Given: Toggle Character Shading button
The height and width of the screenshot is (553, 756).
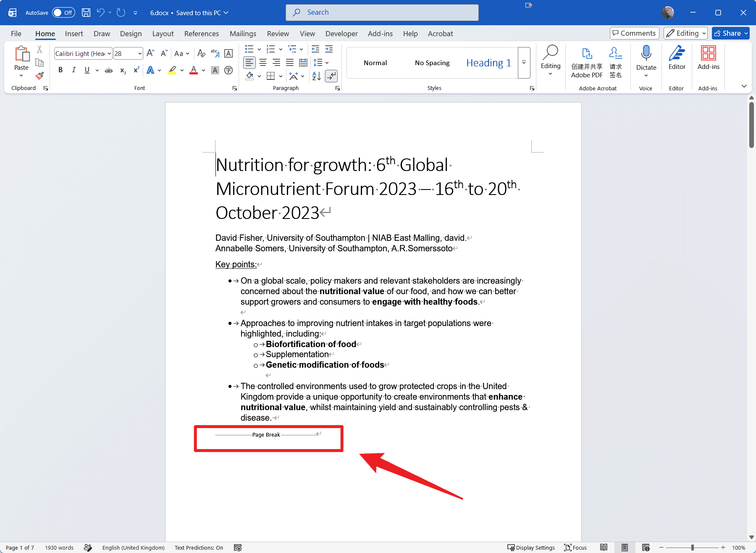Looking at the screenshot, I should (x=215, y=70).
